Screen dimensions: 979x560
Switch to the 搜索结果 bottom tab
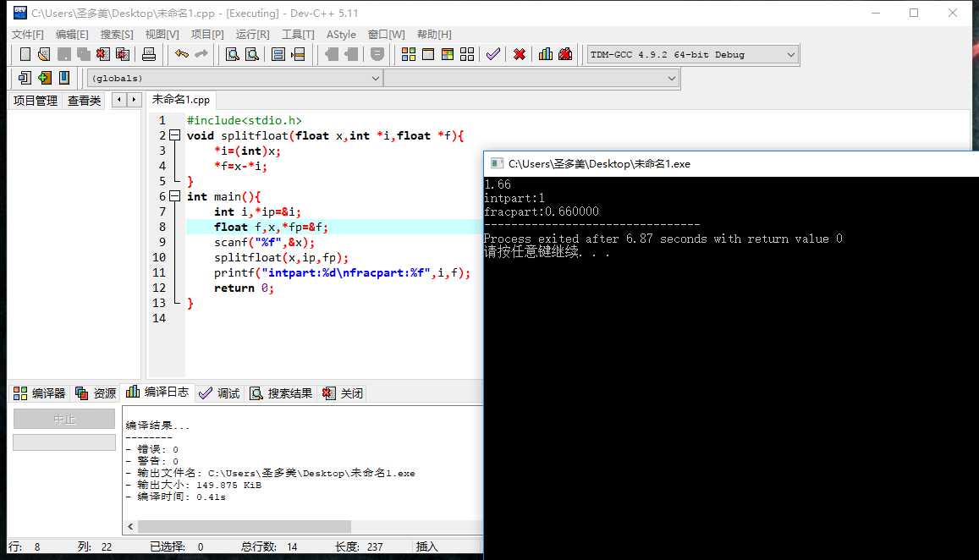click(x=281, y=393)
